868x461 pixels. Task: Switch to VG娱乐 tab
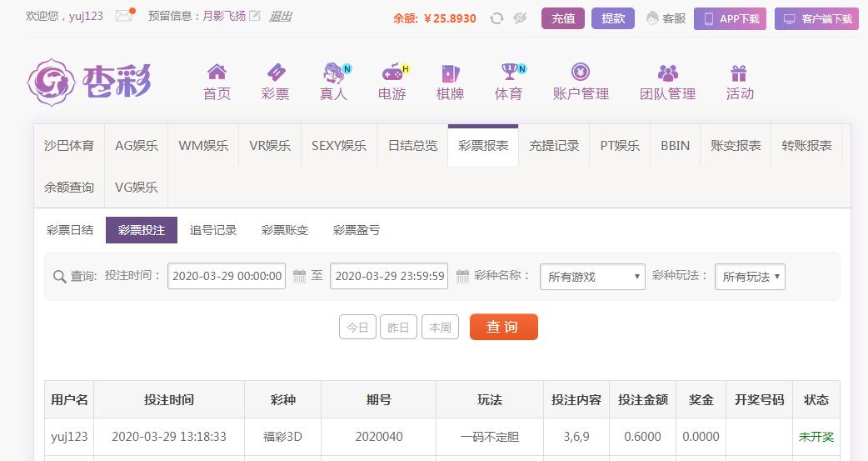click(x=136, y=188)
